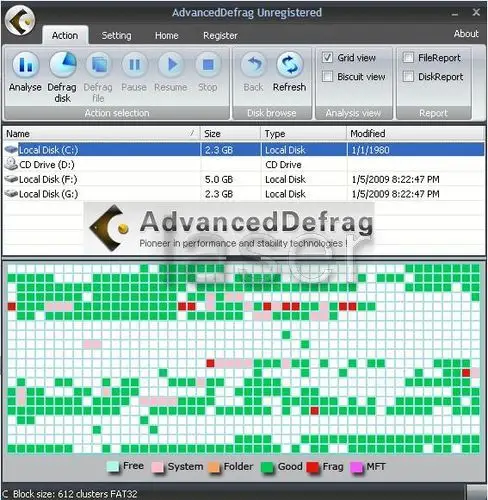Refresh the disk list
Image resolution: width=488 pixels, height=500 pixels.
click(x=290, y=64)
